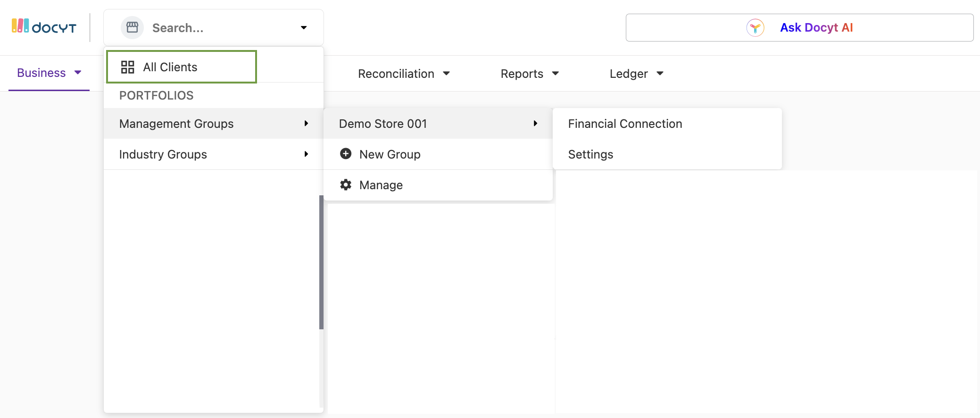980x418 pixels.
Task: Click the All Clients grid icon
Action: [x=127, y=67]
